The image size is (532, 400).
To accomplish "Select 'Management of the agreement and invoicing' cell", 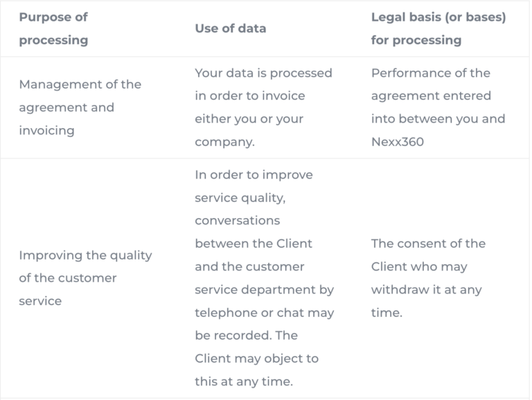I will coord(80,107).
